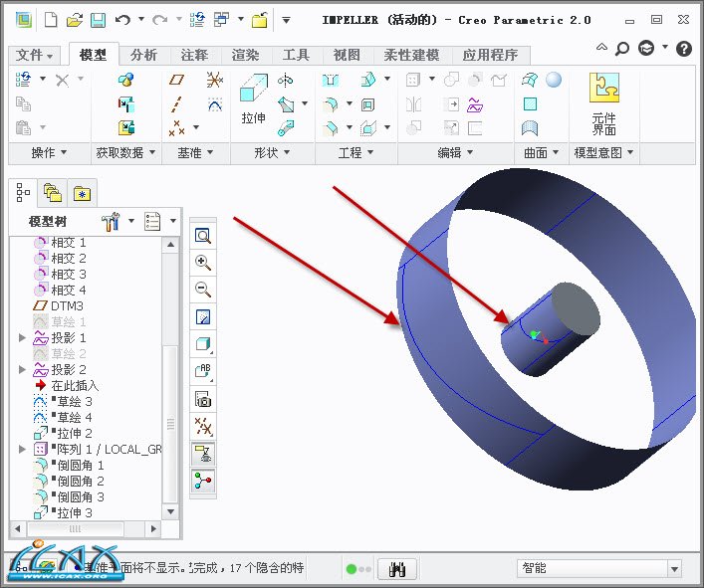Click the Project curve icon in Editing group
The height and width of the screenshot is (588, 704).
(x=475, y=104)
